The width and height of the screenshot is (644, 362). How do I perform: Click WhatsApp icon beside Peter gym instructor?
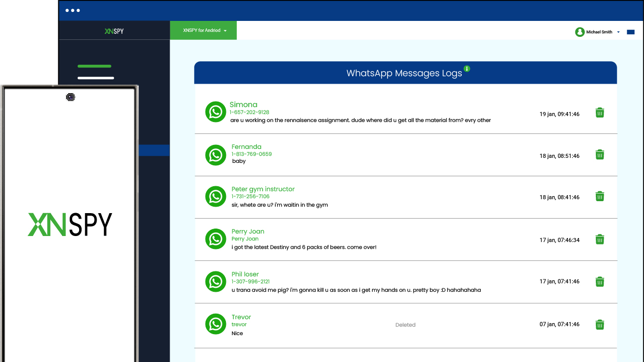point(215,196)
